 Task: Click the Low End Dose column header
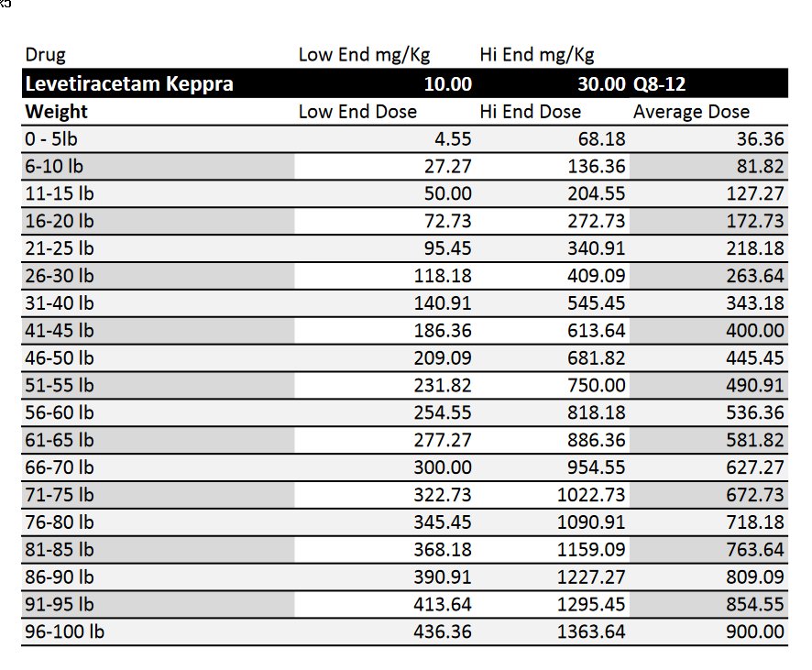point(357,112)
